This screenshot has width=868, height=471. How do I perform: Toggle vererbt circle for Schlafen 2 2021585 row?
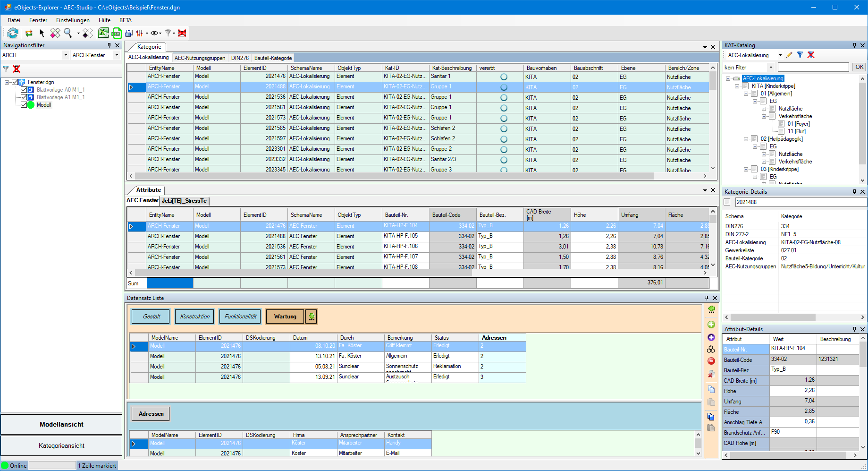point(504,129)
